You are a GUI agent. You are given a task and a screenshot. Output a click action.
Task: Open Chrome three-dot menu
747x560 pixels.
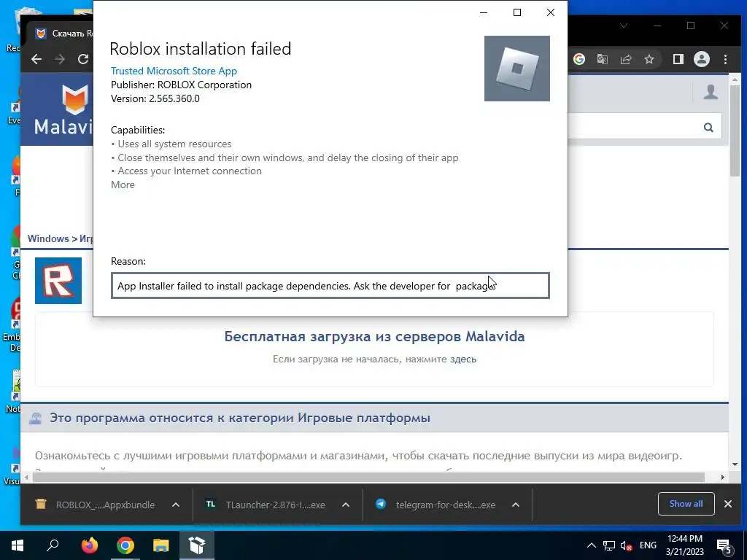(x=726, y=59)
